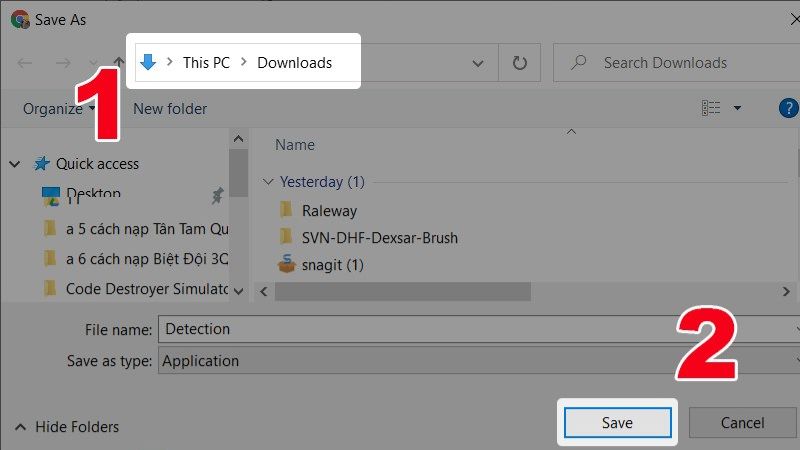Click the Cancel button
Screen dimensions: 800x450
tap(742, 422)
